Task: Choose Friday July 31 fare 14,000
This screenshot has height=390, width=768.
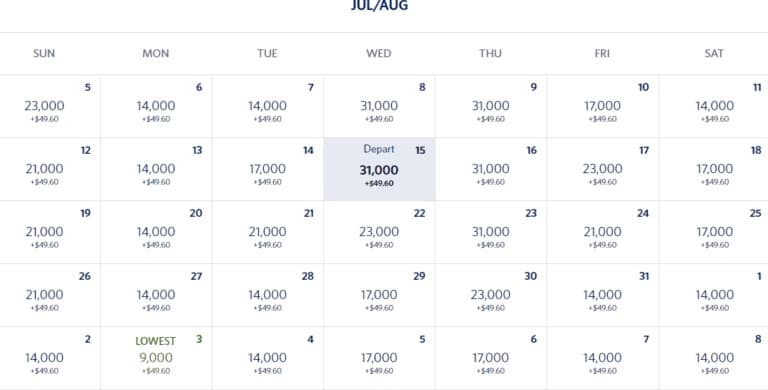Action: click(602, 295)
